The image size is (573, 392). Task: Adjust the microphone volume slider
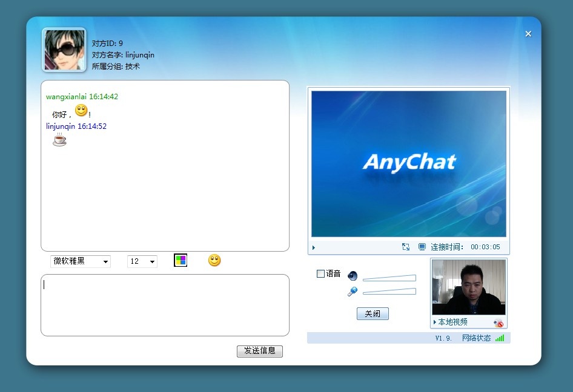pos(389,291)
